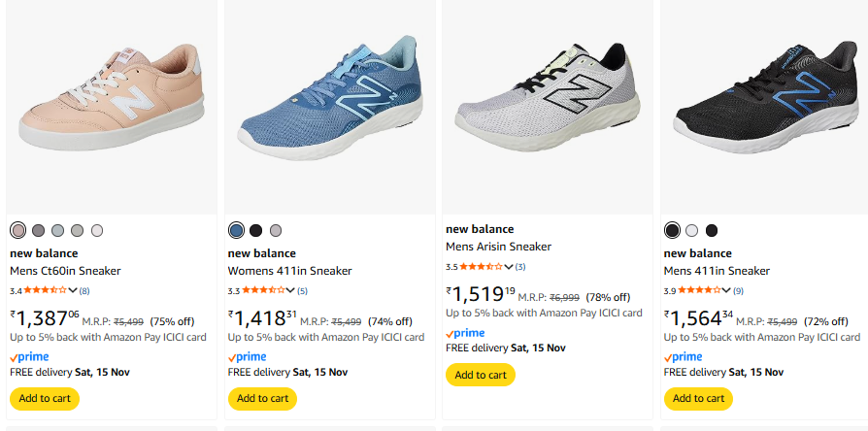Screen dimensions: 868x431
Task: Add Mens Ct60in Sneaker to cart
Action: 45,398
